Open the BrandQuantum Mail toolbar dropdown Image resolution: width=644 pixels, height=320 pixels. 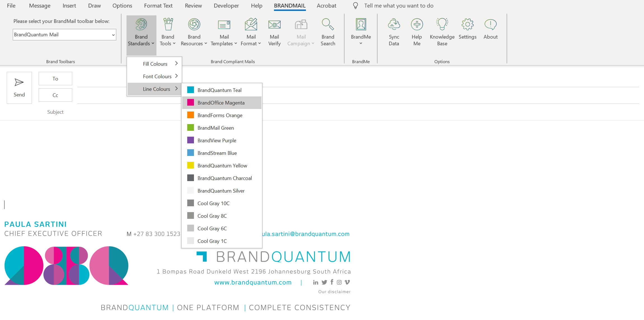[x=113, y=35]
